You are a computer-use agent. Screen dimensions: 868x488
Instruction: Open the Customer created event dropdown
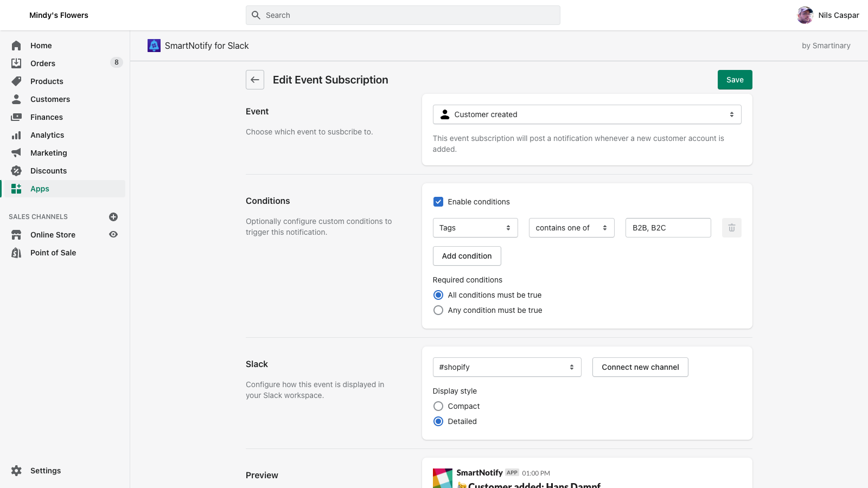(x=587, y=114)
